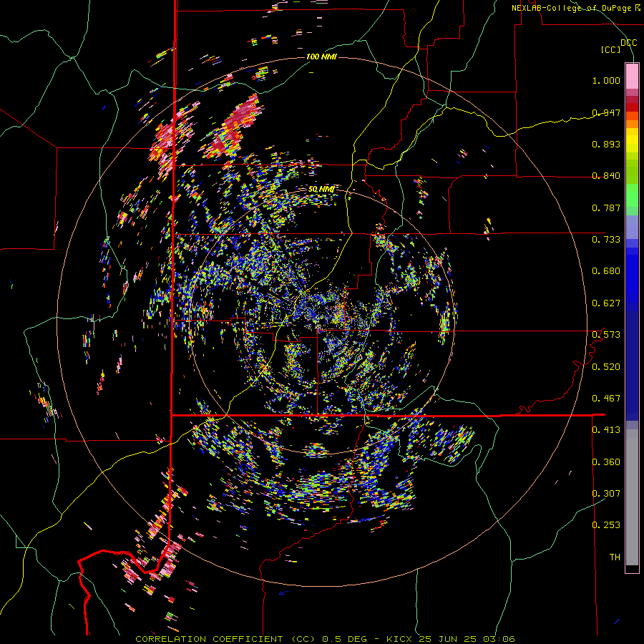
Task: Click the 0.467 scale value
Action: (x=606, y=399)
